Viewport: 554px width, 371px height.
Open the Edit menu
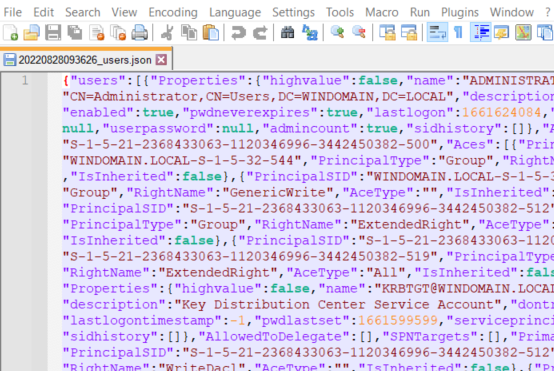pyautogui.click(x=43, y=12)
